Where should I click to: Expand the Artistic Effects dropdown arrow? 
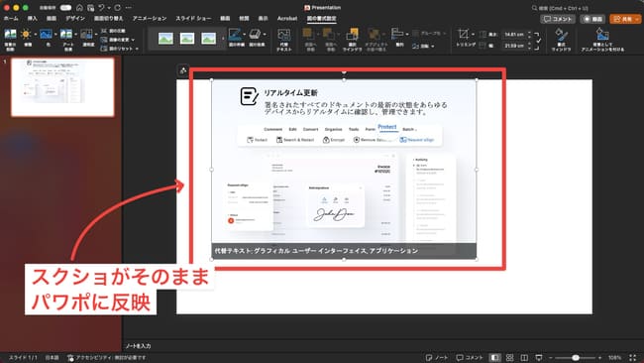click(75, 35)
